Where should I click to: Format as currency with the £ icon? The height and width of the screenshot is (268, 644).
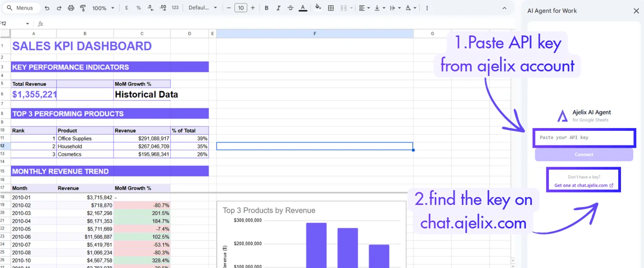click(127, 8)
